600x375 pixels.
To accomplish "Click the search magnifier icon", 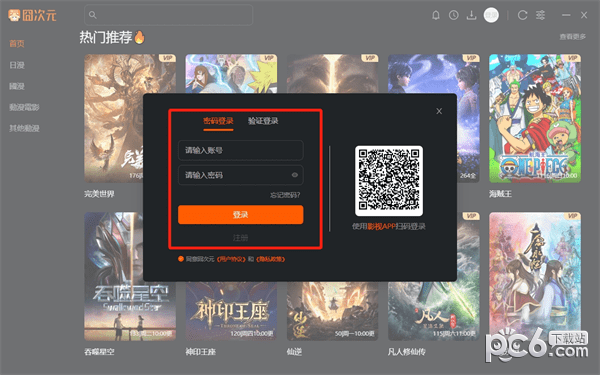I will click(92, 15).
